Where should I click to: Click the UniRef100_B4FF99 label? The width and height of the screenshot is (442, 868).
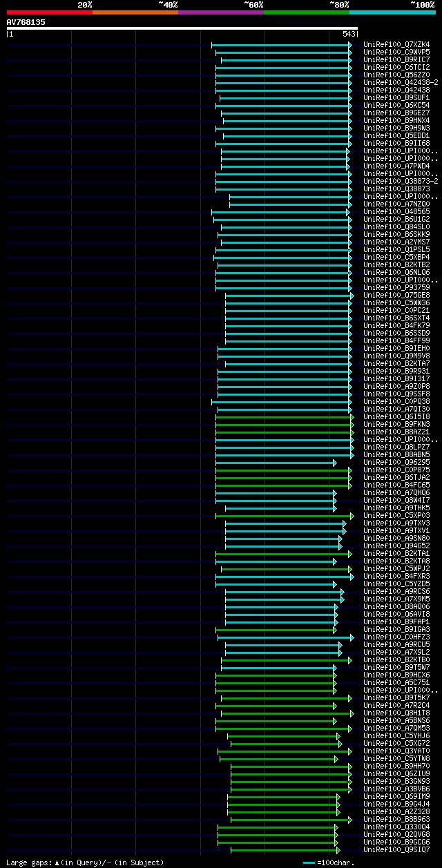click(396, 340)
